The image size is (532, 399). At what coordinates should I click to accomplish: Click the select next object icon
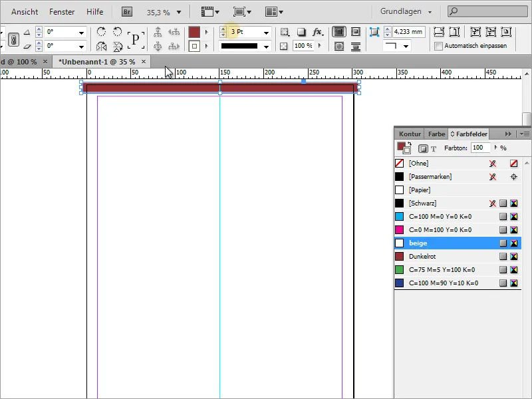tap(174, 46)
